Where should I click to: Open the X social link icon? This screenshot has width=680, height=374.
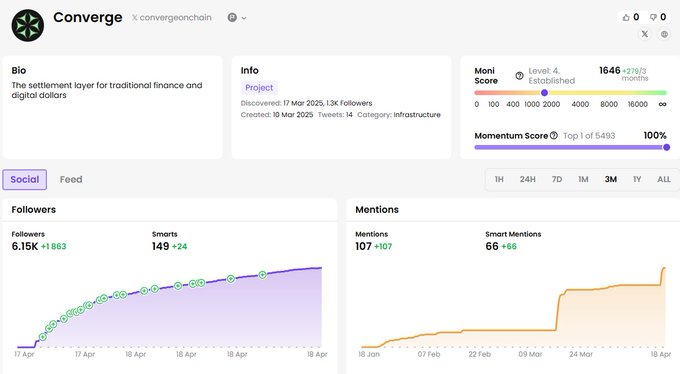[645, 34]
